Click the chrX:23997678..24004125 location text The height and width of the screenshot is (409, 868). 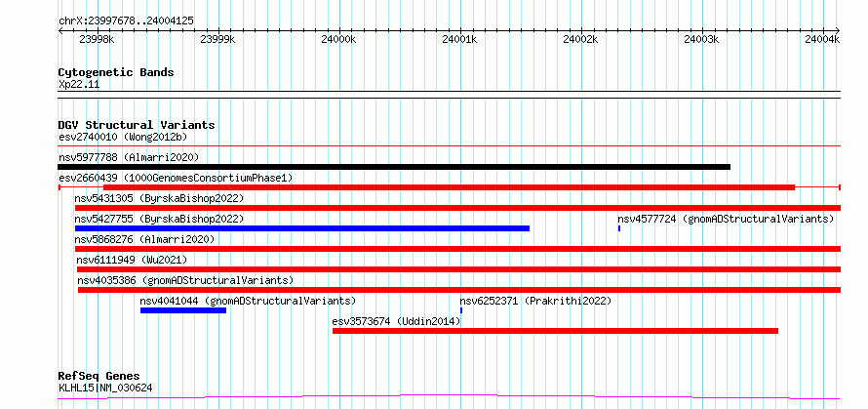(126, 21)
